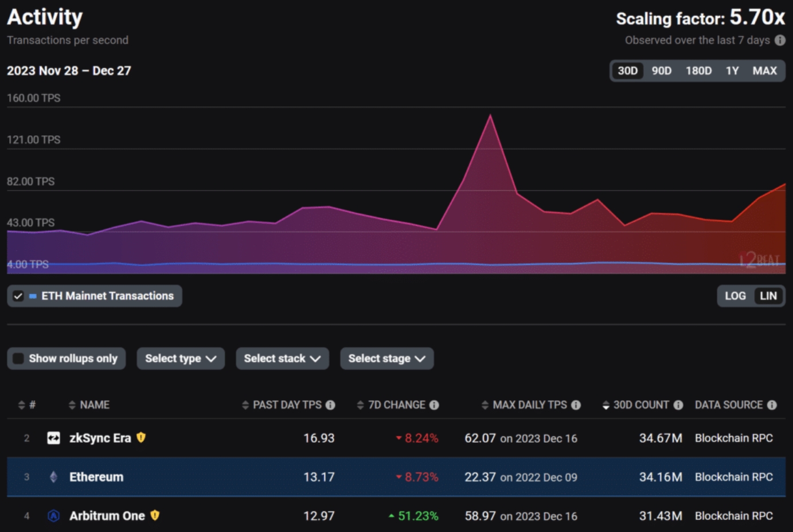Click the zkSync Era logo icon
793x532 pixels.
pyautogui.click(x=53, y=438)
